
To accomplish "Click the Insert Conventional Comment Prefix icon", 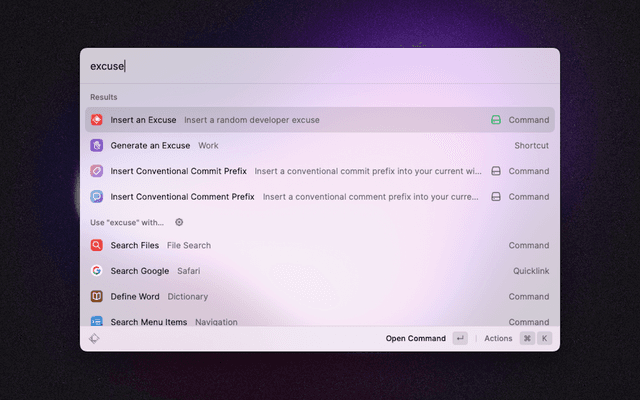I will (97, 197).
